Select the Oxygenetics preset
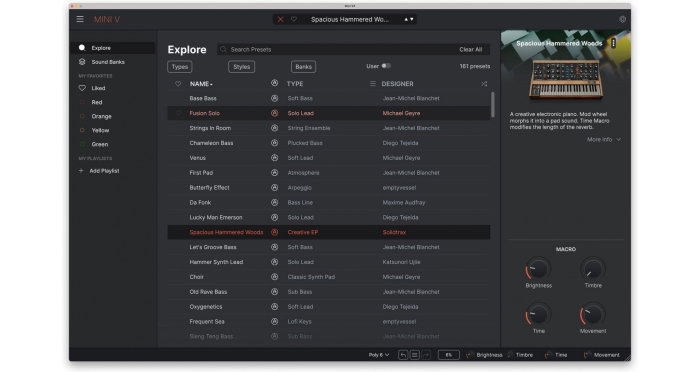 click(329, 307)
